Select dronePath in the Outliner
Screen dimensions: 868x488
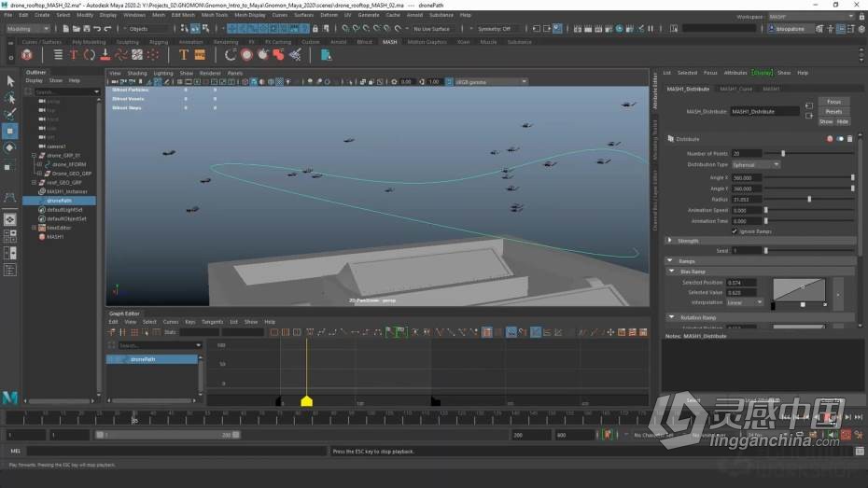tap(59, 201)
